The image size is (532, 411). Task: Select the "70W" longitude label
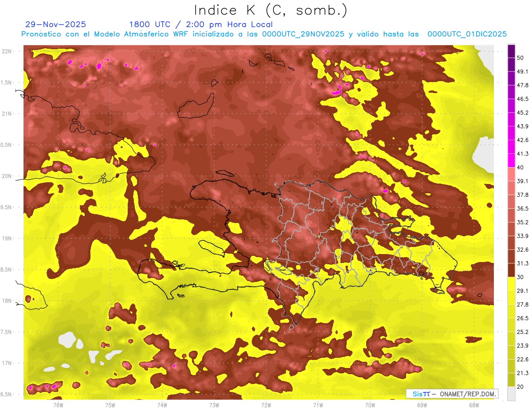pyautogui.click(x=370, y=405)
